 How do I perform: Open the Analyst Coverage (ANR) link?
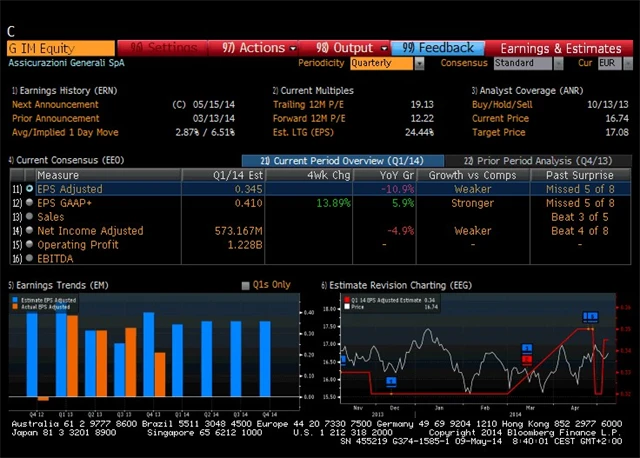(x=514, y=90)
